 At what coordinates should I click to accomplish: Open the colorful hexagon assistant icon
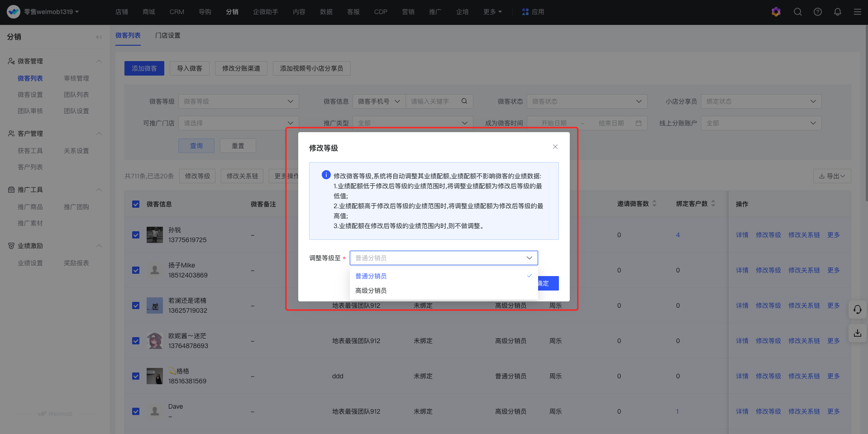(776, 12)
